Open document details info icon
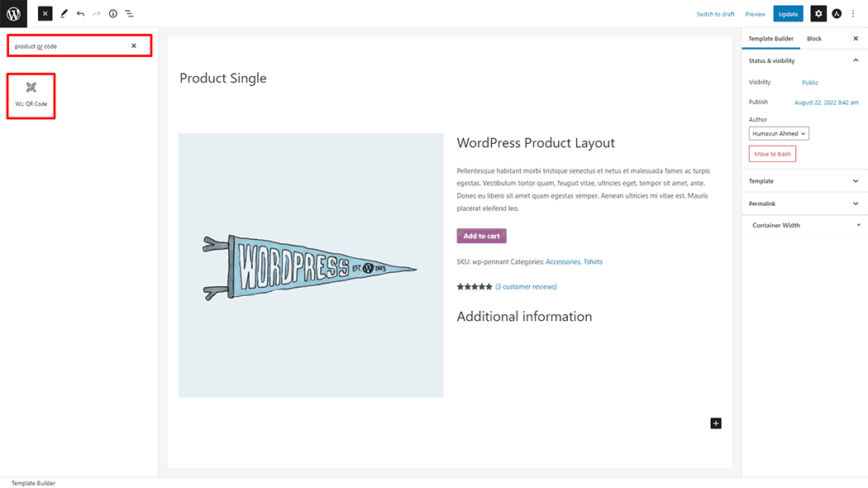Viewport: 868px width, 488px height. tap(113, 13)
